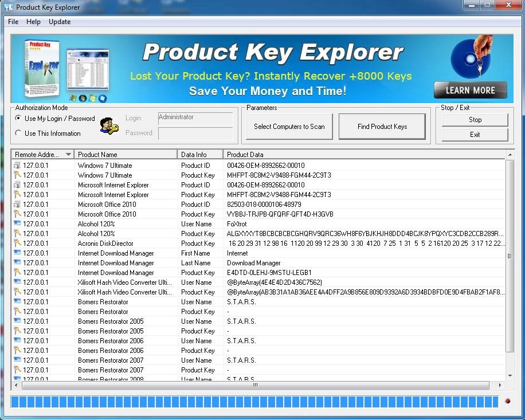The height and width of the screenshot is (420, 525).
Task: Click the key icon on the Microsoft Internet Explorer Product Key row
Action: click(x=17, y=194)
